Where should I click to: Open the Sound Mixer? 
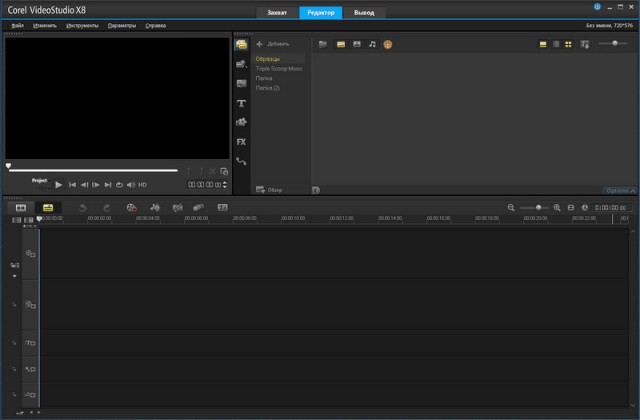[155, 208]
